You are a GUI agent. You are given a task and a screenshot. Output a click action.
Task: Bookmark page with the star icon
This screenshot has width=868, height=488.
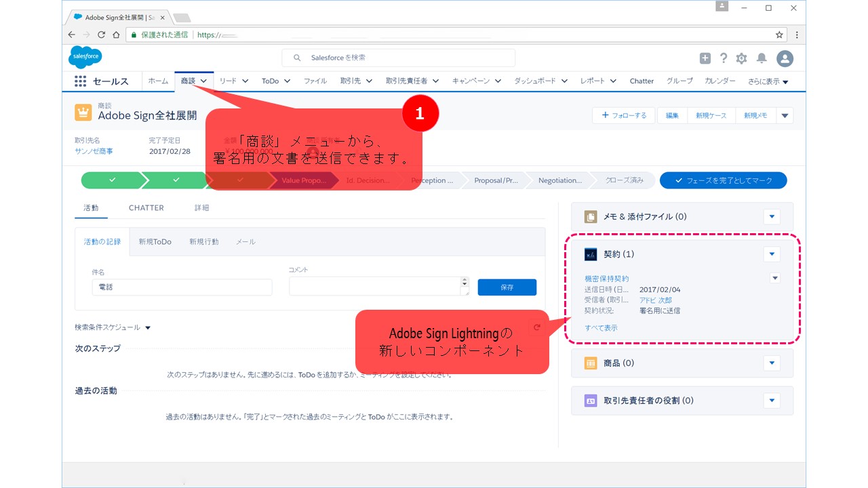tap(779, 35)
